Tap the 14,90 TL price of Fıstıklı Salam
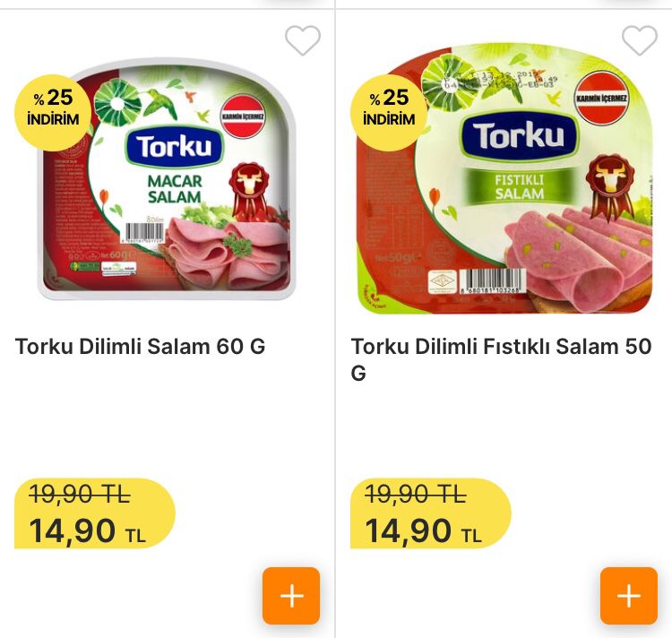This screenshot has height=638, width=672. [424, 530]
